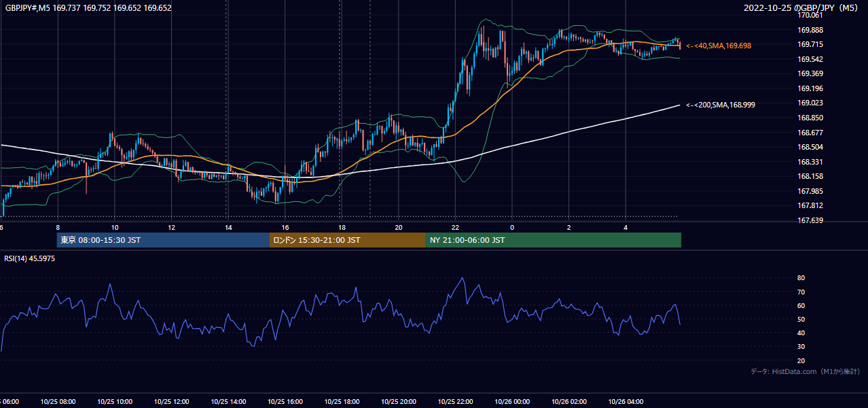Click price axis label 168.331
Screen dimensions: 868x408
810,162
